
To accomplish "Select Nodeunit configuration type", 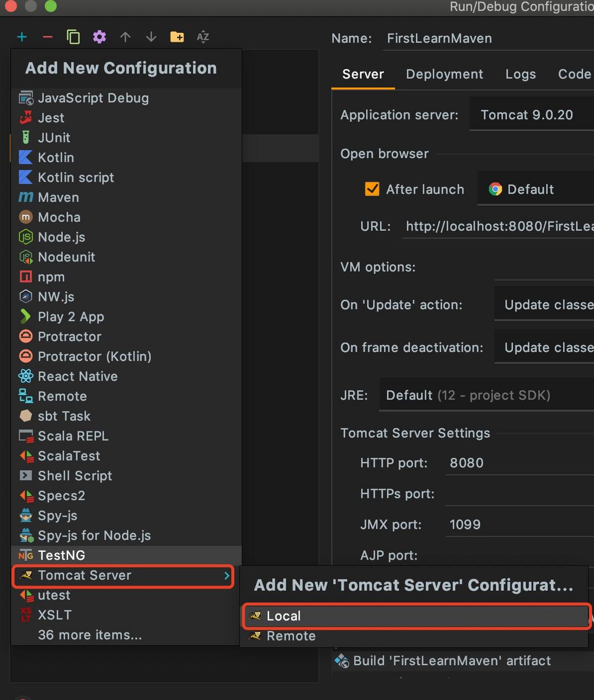I will 126,257.
